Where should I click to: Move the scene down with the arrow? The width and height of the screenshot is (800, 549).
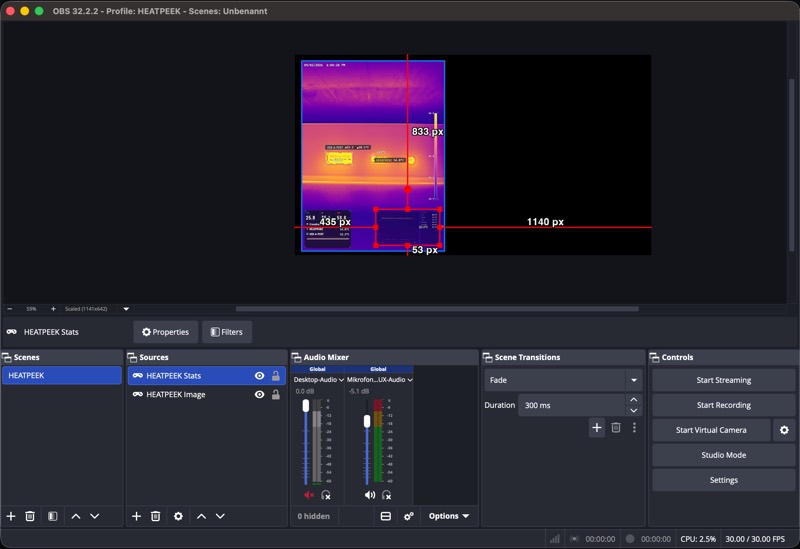(95, 516)
